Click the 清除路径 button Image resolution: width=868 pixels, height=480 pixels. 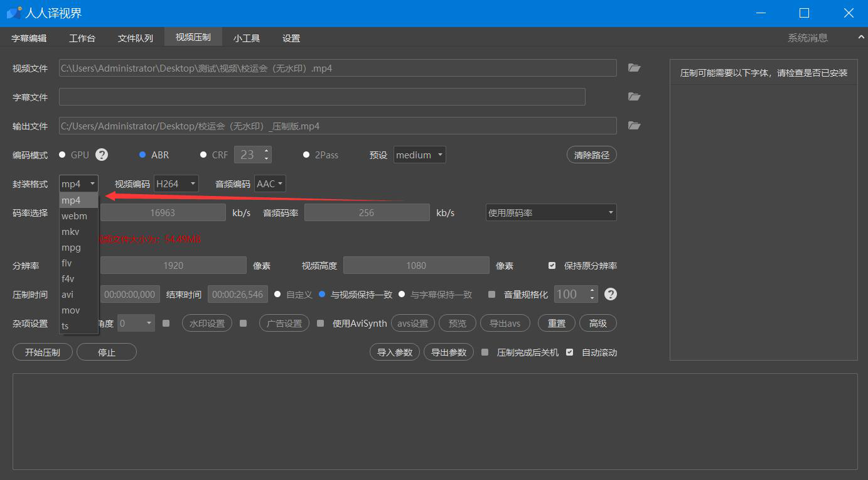(x=591, y=155)
